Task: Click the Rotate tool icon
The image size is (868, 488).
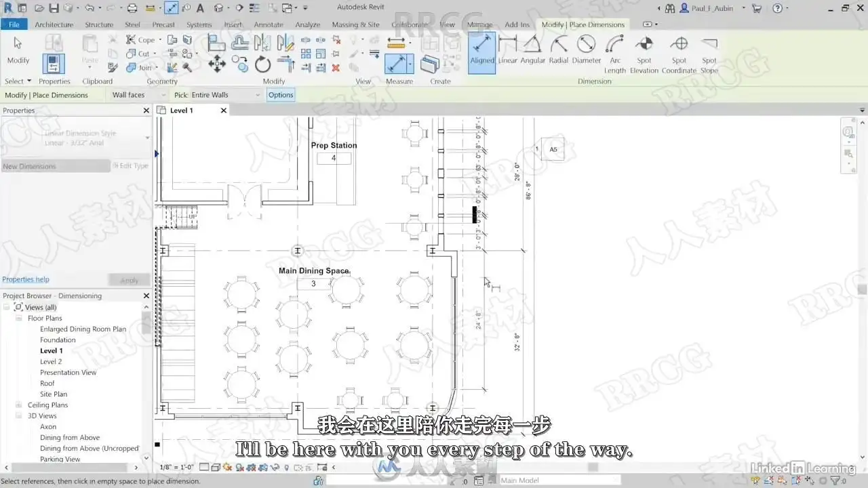Action: (x=263, y=64)
